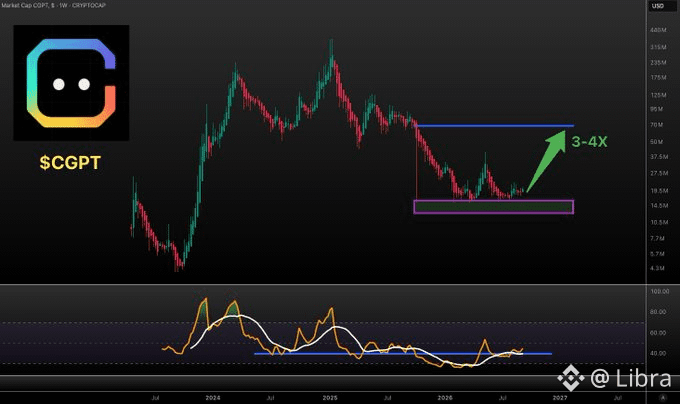Click the 440M price axis label

coord(658,30)
